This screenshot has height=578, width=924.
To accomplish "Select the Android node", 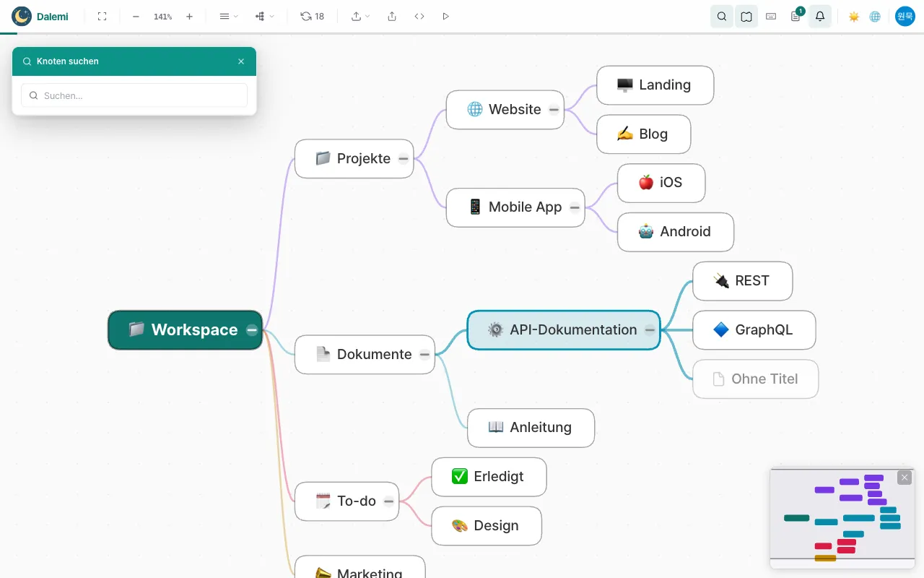I will (x=676, y=232).
